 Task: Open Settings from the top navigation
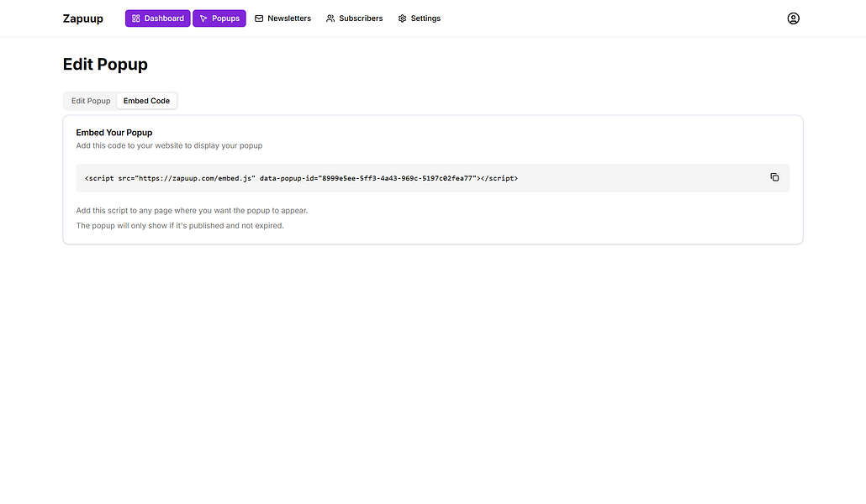click(420, 18)
